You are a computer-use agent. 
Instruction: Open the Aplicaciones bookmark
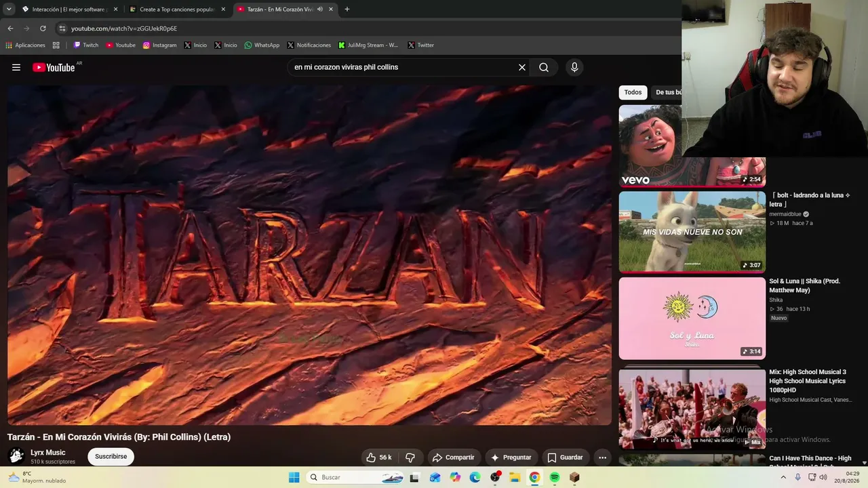pos(25,45)
